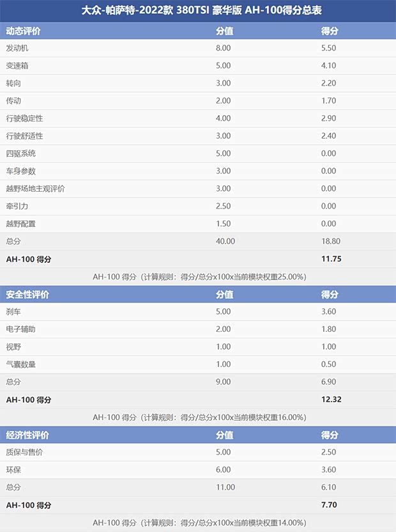Select the 车身参数 row label
This screenshot has width=396, height=532.
(x=20, y=171)
